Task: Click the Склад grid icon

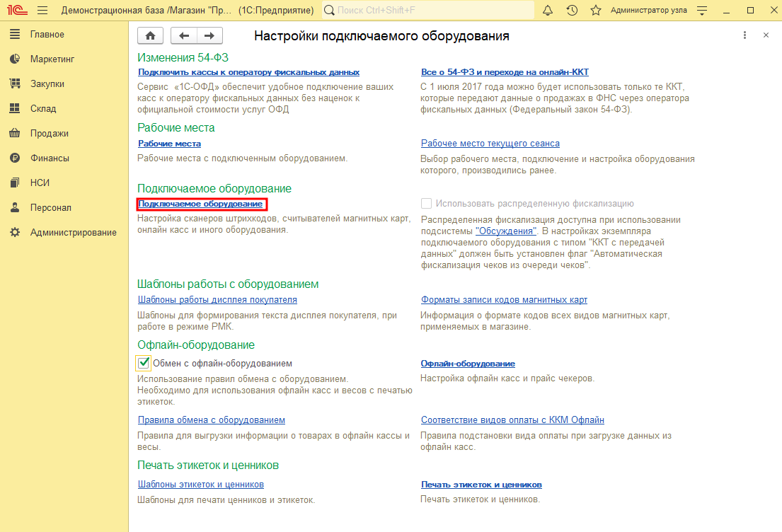Action: pos(15,108)
